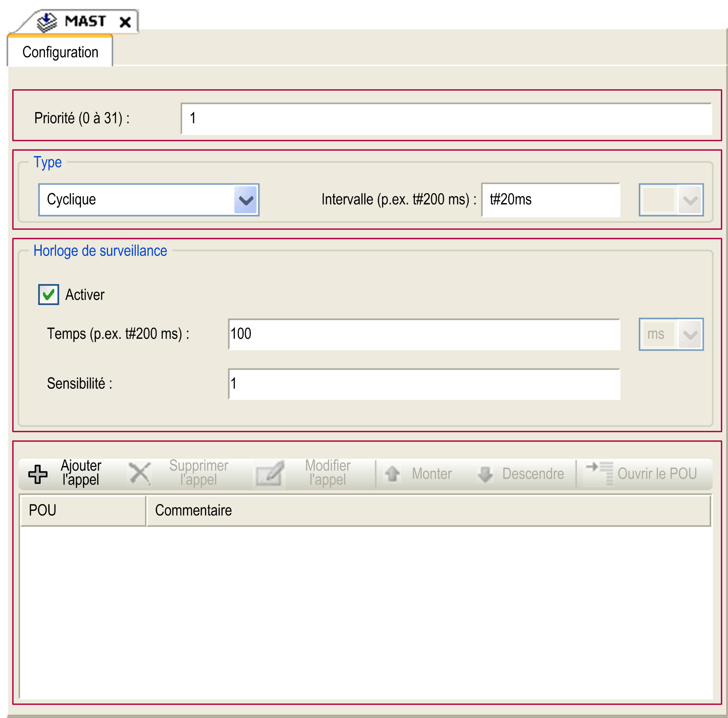The image size is (728, 718).
Task: Click the Commentaire column header
Action: point(429,510)
